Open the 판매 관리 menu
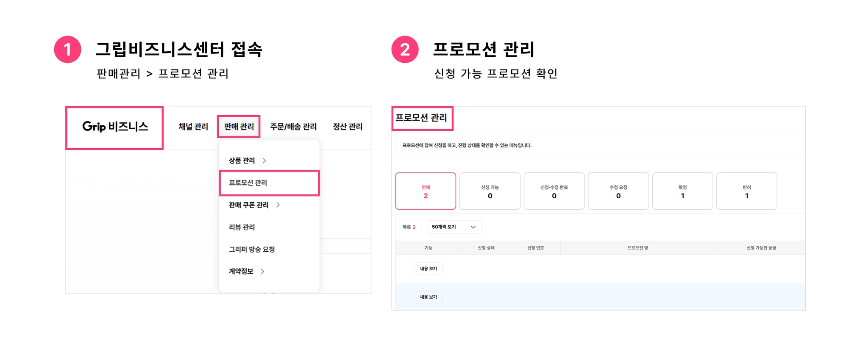 [239, 127]
